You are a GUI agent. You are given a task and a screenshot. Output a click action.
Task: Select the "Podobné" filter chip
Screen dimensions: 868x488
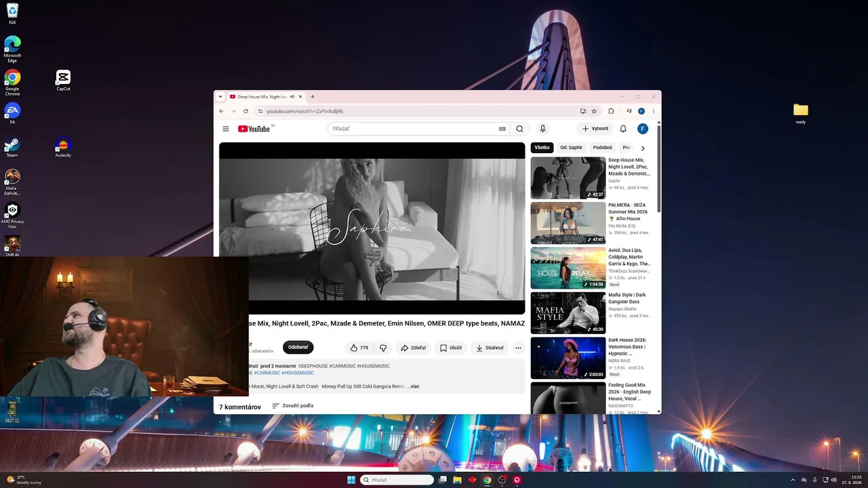tap(602, 148)
